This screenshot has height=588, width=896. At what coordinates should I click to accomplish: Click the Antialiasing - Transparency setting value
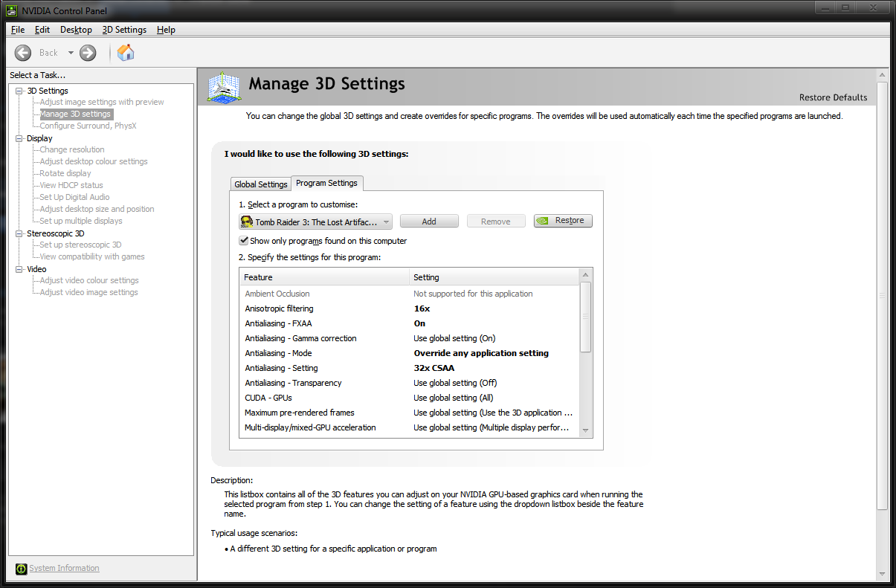455,383
